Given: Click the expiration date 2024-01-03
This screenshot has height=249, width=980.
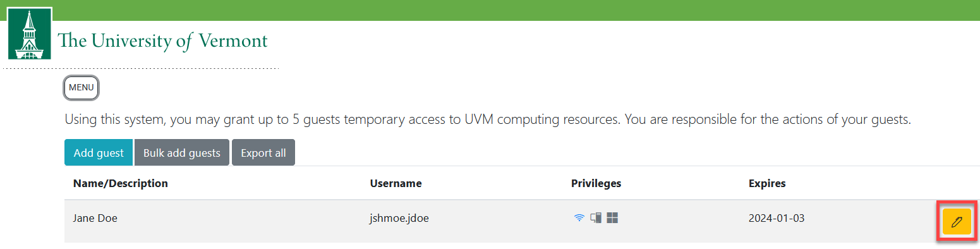Looking at the screenshot, I should (x=777, y=218).
